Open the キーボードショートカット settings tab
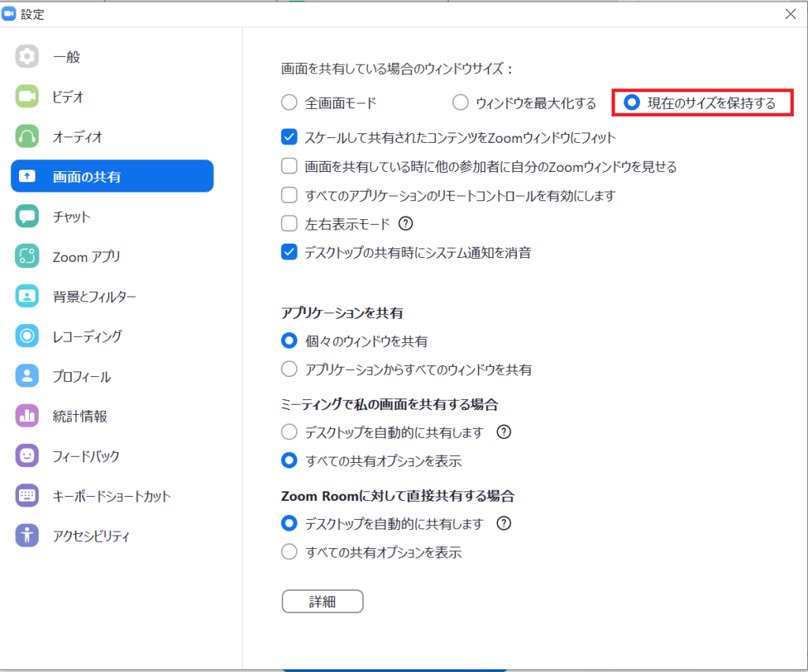This screenshot has height=672, width=808. pos(111,496)
